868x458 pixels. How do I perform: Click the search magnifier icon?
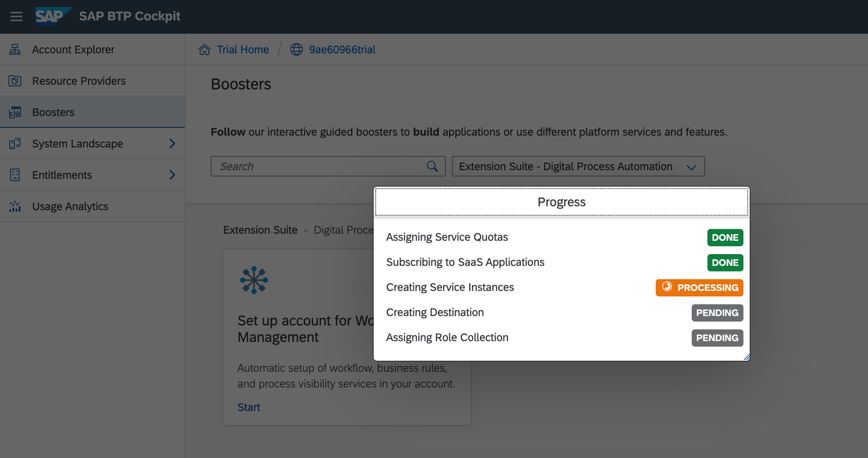432,167
